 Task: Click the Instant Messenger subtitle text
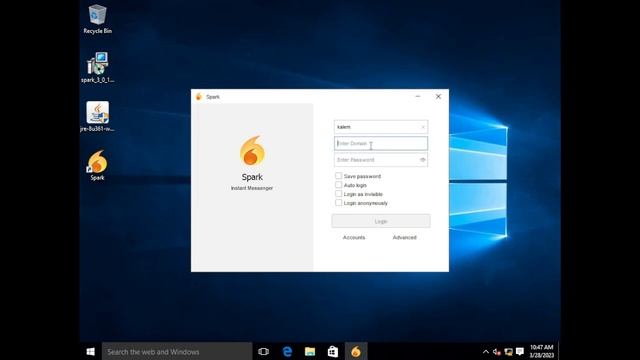[x=252, y=188]
